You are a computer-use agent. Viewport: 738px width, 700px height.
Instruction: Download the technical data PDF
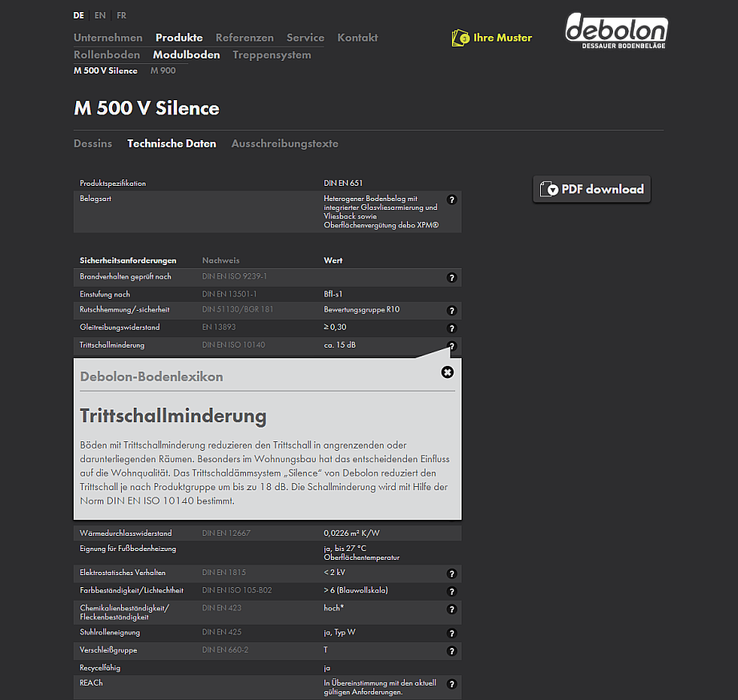[x=591, y=189]
